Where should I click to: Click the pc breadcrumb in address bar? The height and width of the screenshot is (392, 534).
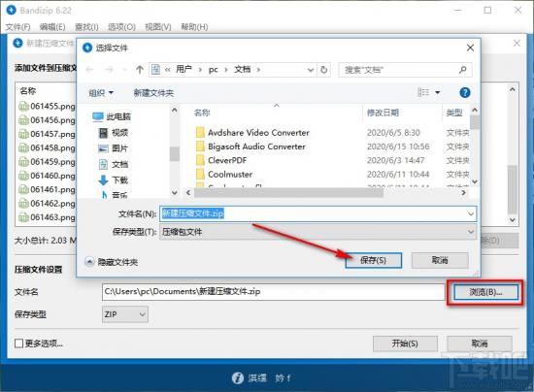214,70
